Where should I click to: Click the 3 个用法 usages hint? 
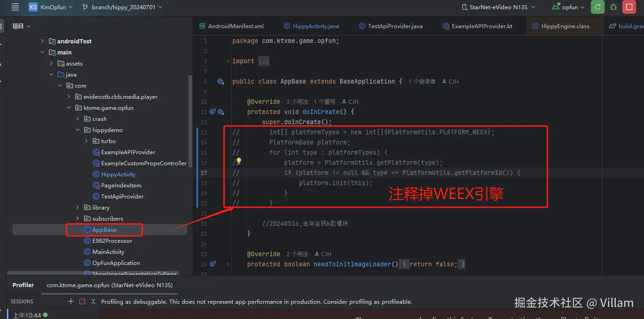pyautogui.click(x=297, y=102)
